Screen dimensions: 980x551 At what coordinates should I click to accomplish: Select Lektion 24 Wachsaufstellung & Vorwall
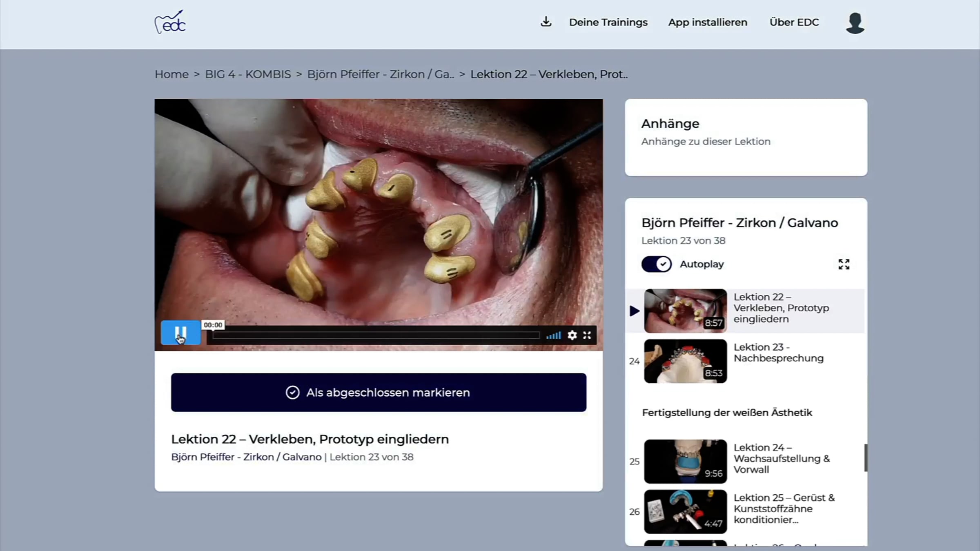click(x=781, y=458)
